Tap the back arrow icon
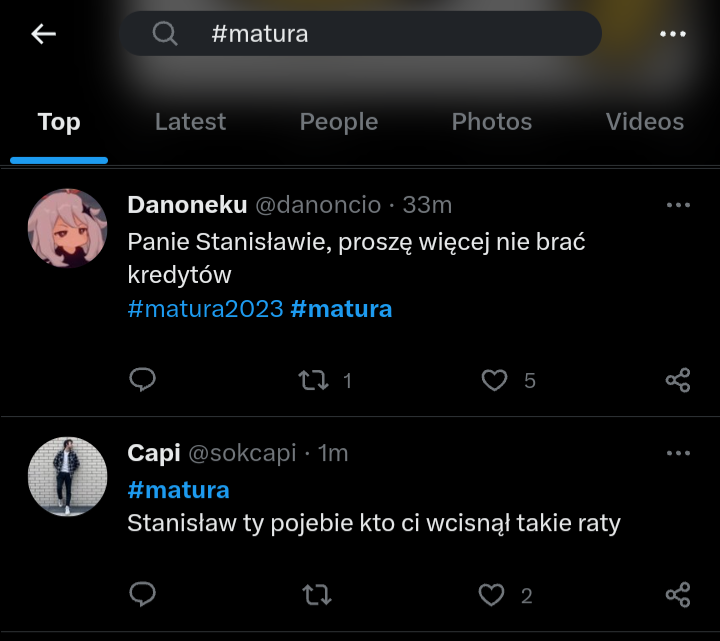The image size is (720, 641). pos(43,34)
